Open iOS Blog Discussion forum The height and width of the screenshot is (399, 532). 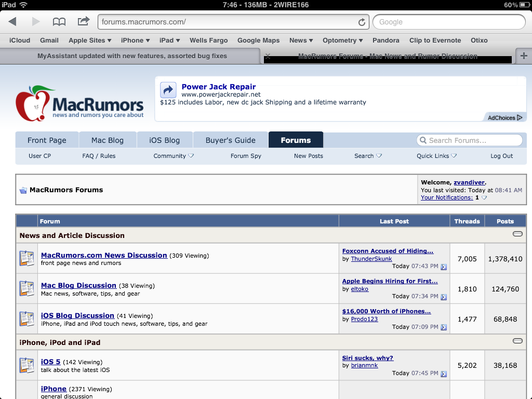click(77, 315)
